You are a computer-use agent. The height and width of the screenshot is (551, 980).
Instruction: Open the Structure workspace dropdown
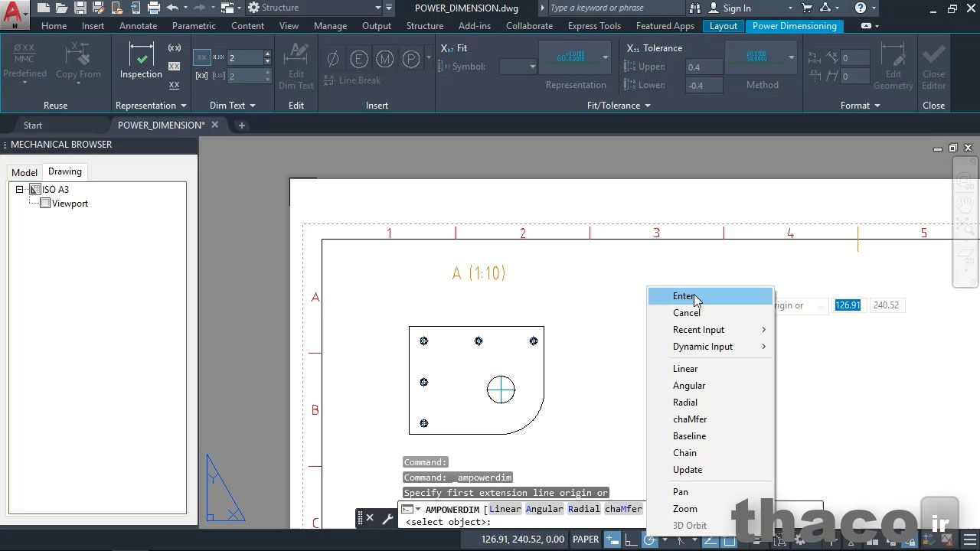coord(377,8)
